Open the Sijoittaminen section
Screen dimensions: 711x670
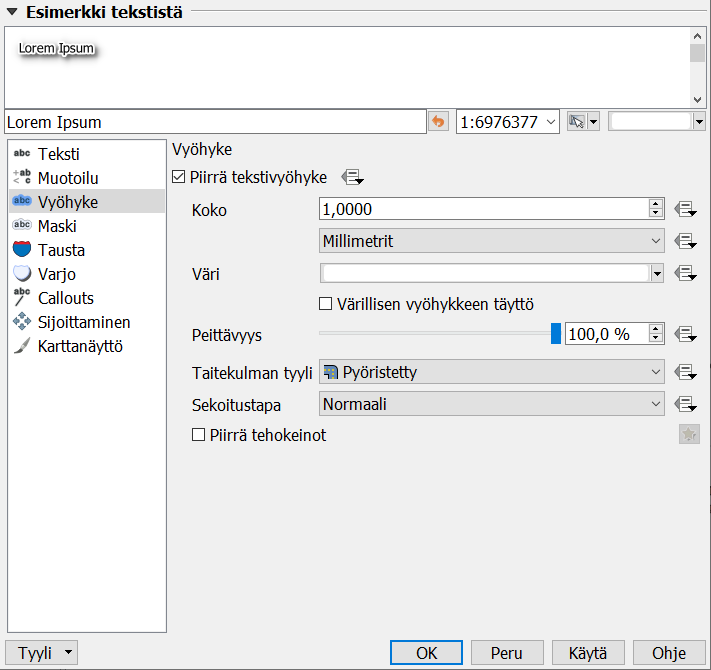tap(84, 323)
